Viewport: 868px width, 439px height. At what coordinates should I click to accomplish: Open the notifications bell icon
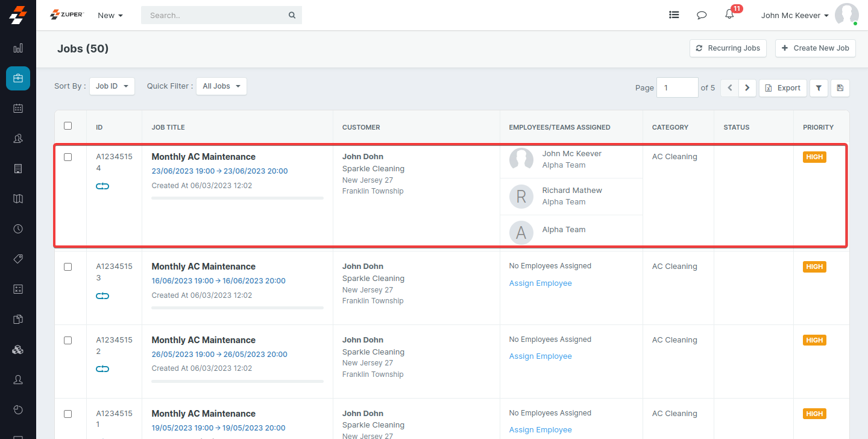pyautogui.click(x=729, y=15)
